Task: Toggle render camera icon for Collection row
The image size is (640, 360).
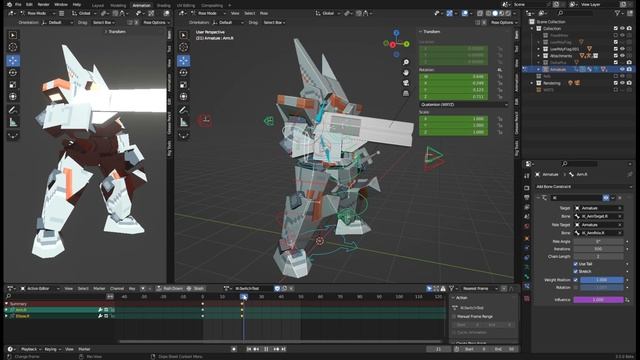Action: pos(629,29)
